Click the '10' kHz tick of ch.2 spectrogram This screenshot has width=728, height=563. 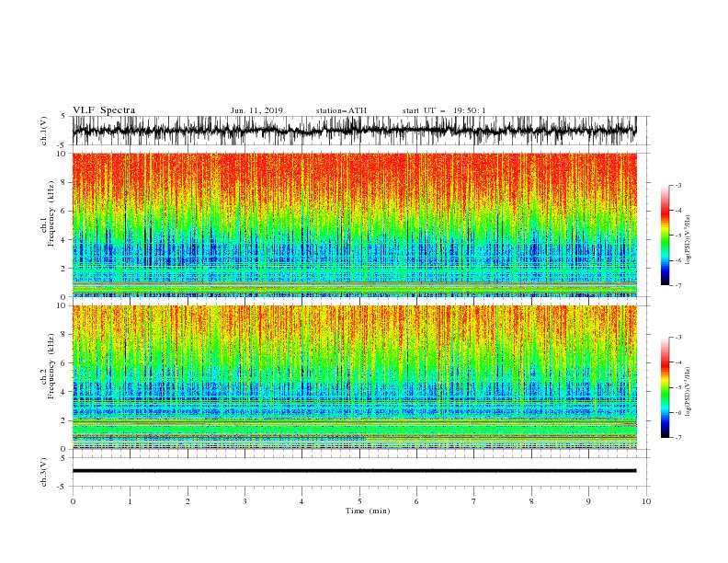coord(63,305)
